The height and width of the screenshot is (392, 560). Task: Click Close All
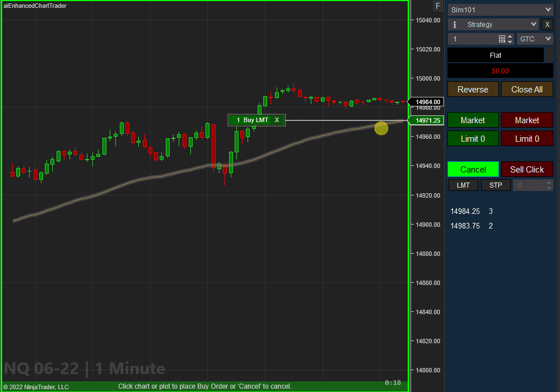[x=527, y=88]
